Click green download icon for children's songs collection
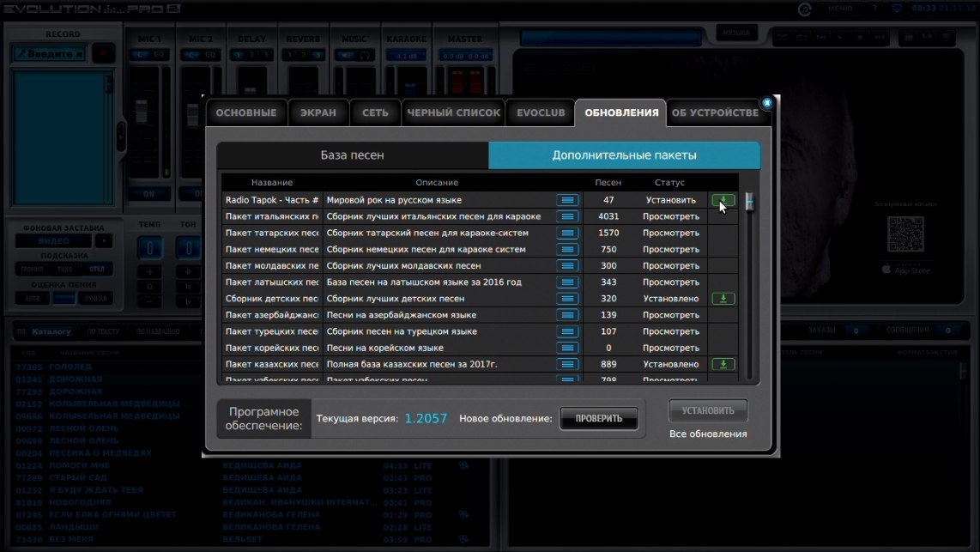Viewport: 980px width, 552px height. coord(723,298)
